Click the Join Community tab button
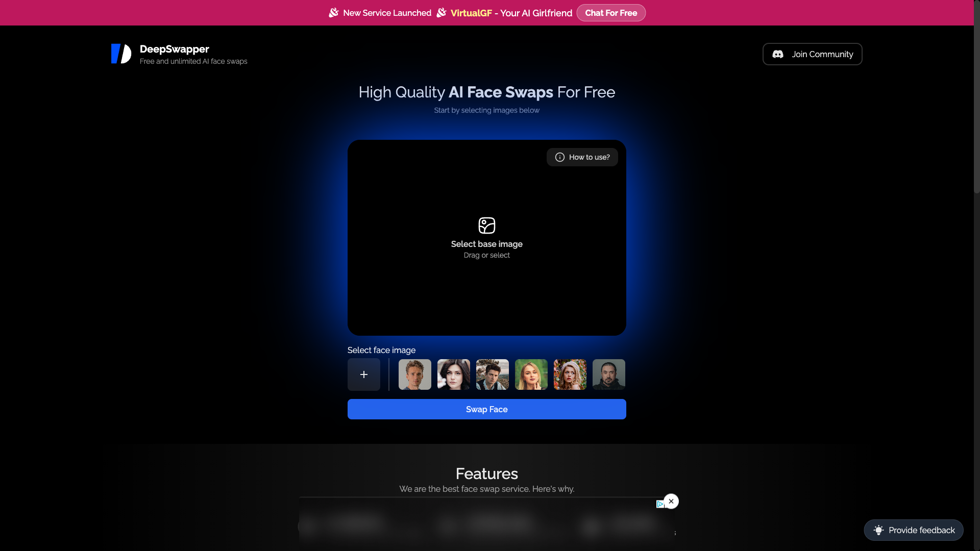This screenshot has width=980, height=551. point(813,54)
